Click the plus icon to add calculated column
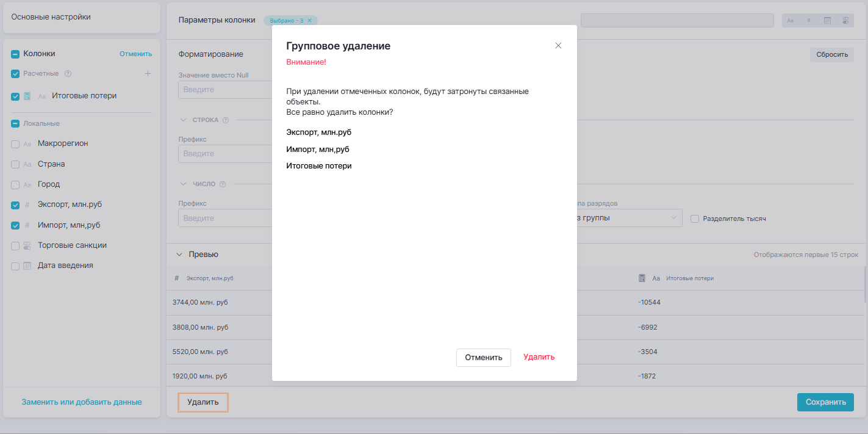868x434 pixels. (148, 74)
